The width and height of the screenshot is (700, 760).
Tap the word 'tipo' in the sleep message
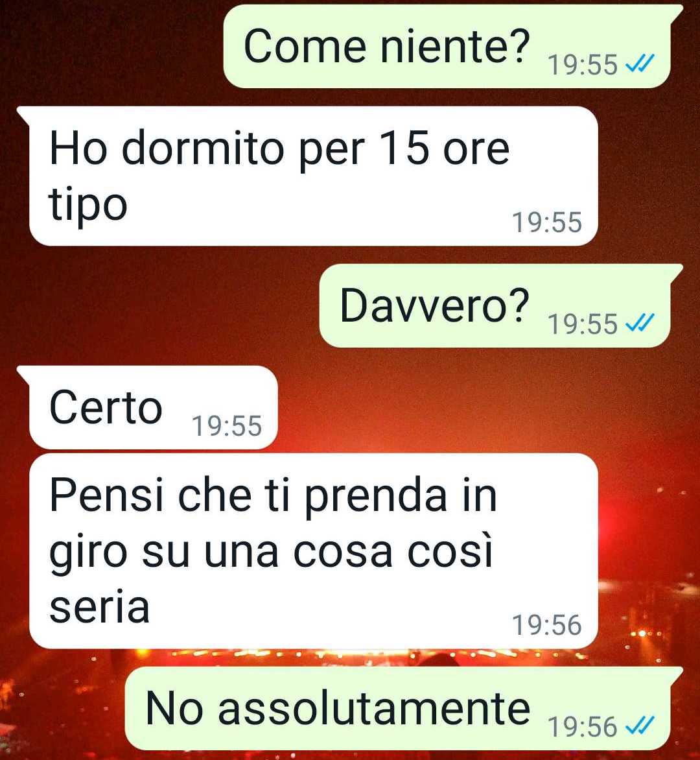tap(88, 204)
